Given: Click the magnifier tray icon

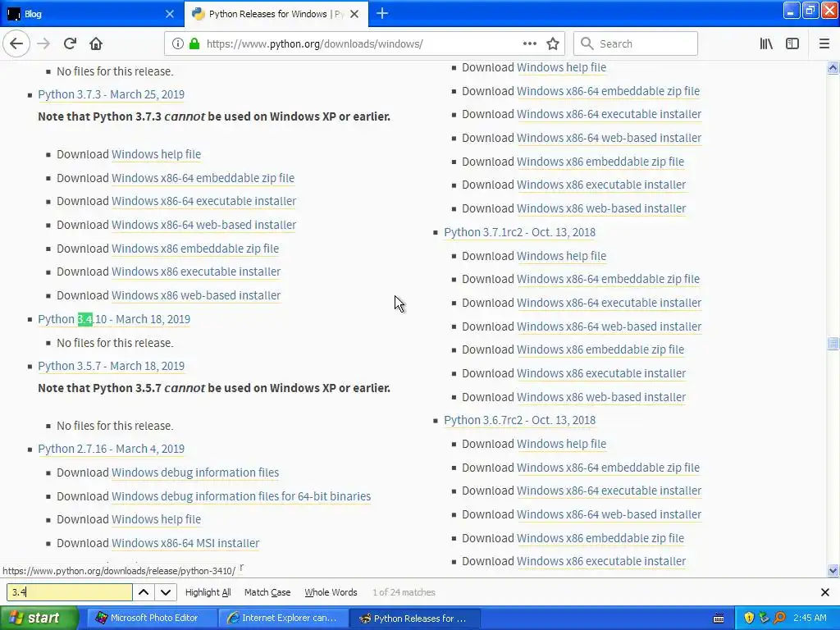Looking at the screenshot, I should [x=780, y=618].
